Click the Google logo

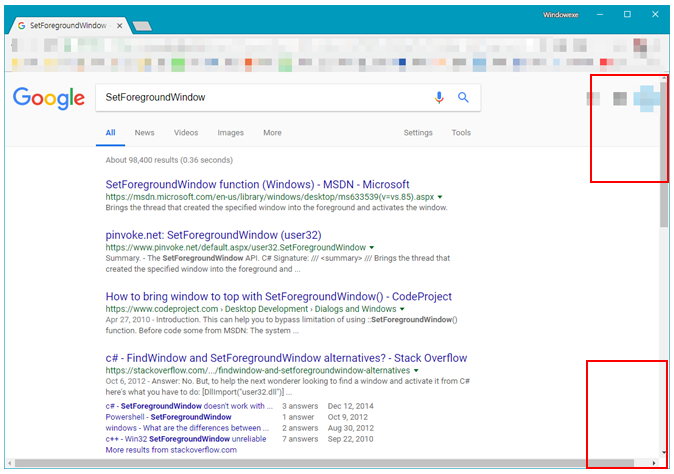pos(49,98)
